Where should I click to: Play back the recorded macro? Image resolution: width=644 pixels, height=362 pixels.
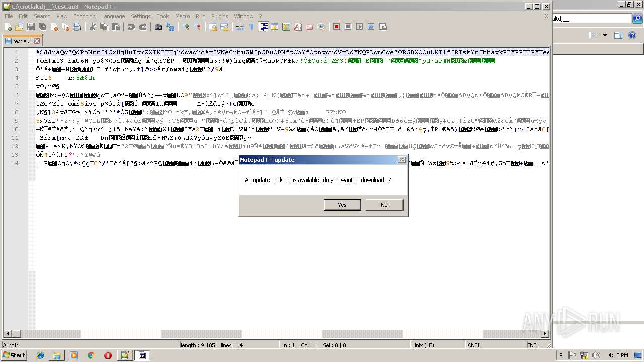tap(360, 27)
